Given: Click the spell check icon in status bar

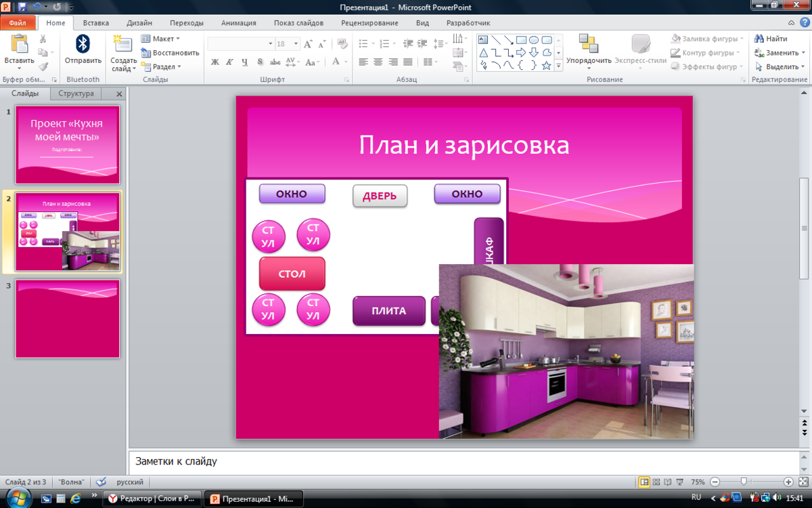Looking at the screenshot, I should pos(101,482).
